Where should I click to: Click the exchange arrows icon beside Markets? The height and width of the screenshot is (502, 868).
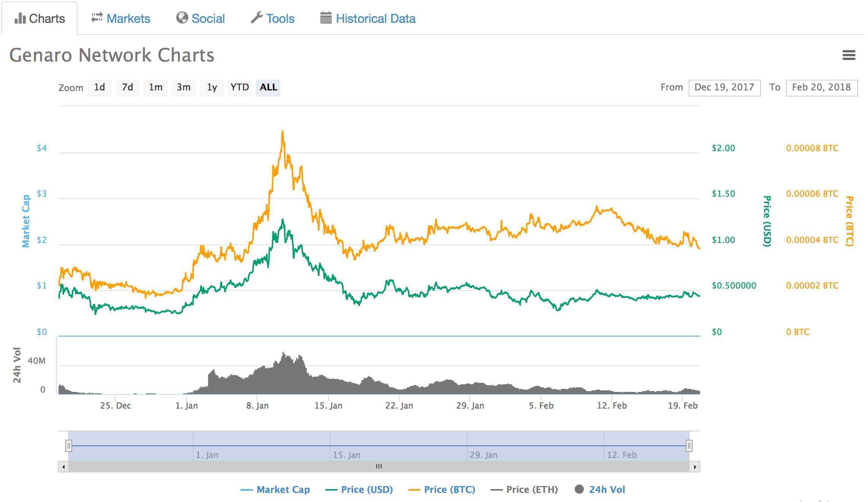point(97,17)
